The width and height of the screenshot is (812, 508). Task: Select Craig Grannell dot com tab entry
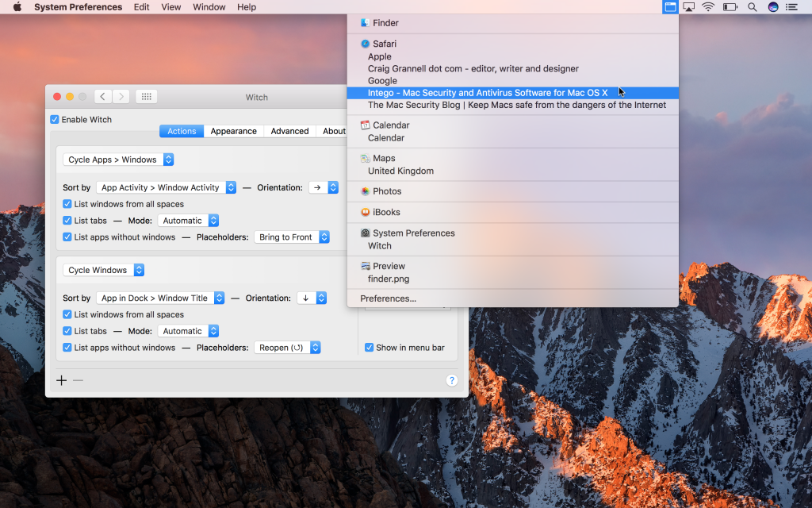click(513, 68)
